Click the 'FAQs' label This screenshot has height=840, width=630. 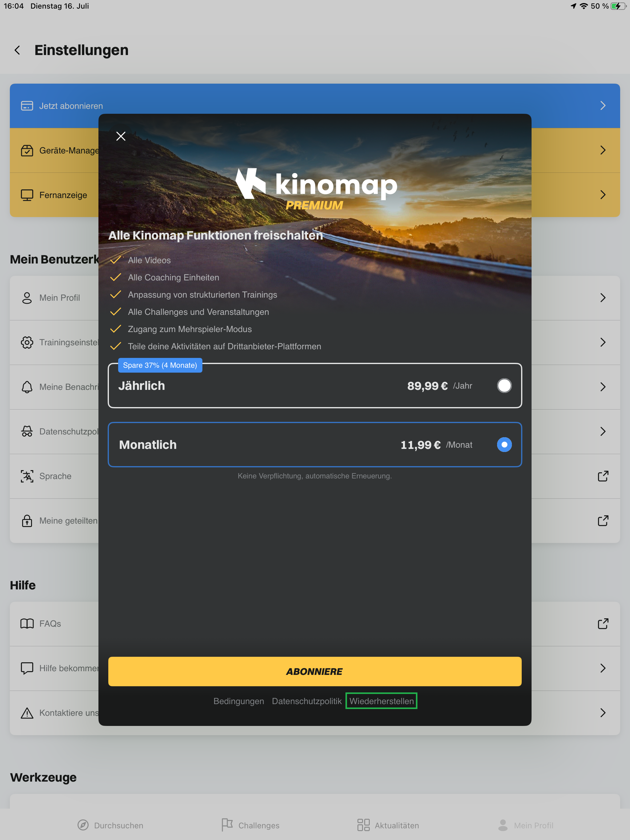[50, 624]
